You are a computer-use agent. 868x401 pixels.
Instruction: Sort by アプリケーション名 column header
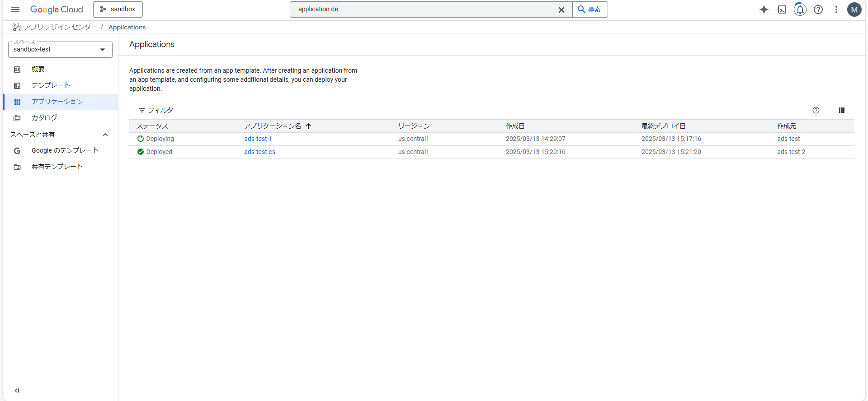pos(273,126)
